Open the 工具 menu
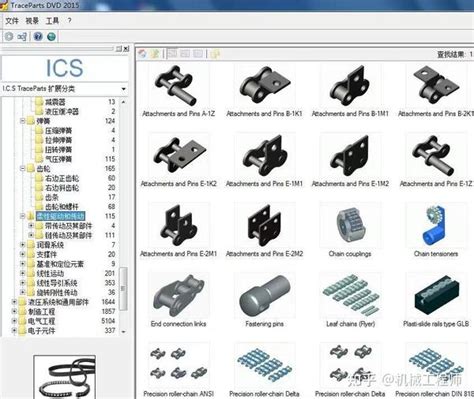This screenshot has height=399, width=474. click(x=52, y=21)
